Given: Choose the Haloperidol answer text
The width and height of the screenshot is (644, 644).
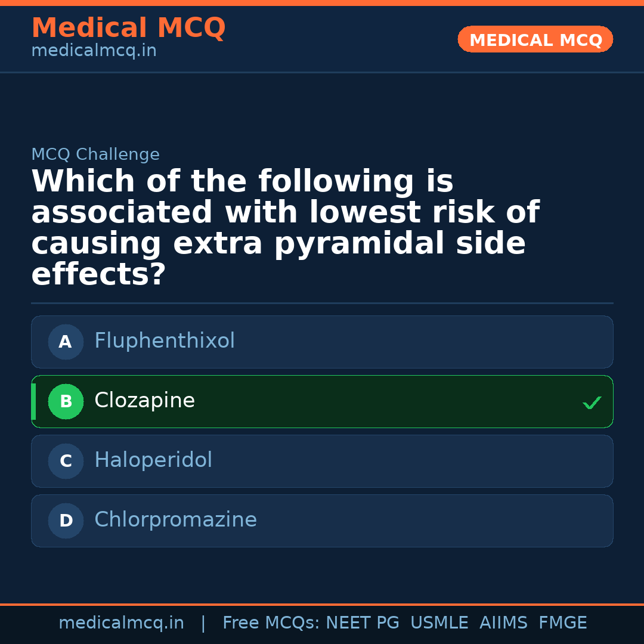Looking at the screenshot, I should (x=153, y=460).
